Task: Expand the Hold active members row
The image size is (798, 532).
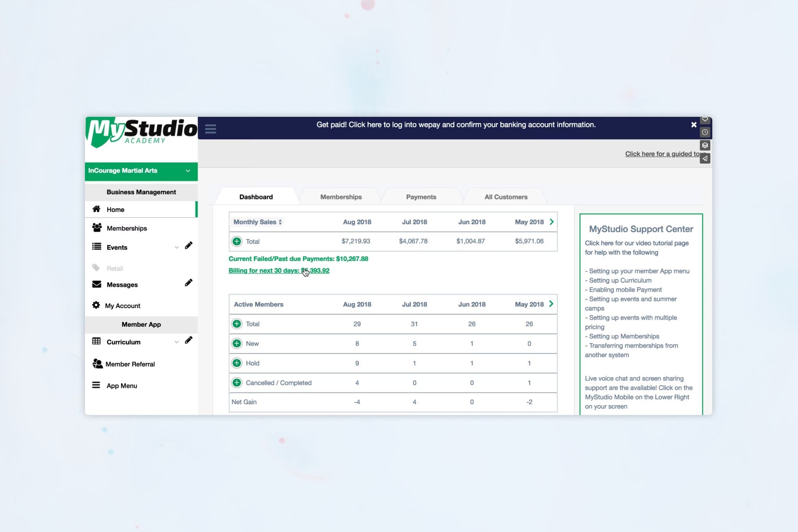Action: pos(237,363)
